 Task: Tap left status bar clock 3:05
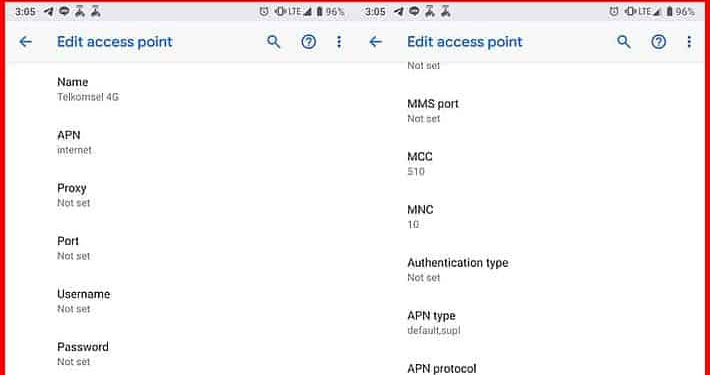pos(25,12)
